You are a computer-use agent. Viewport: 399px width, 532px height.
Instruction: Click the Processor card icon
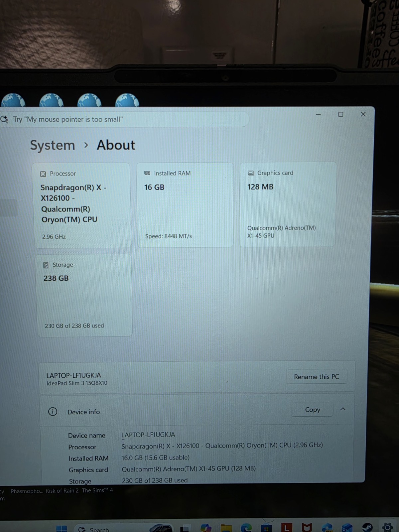click(43, 174)
